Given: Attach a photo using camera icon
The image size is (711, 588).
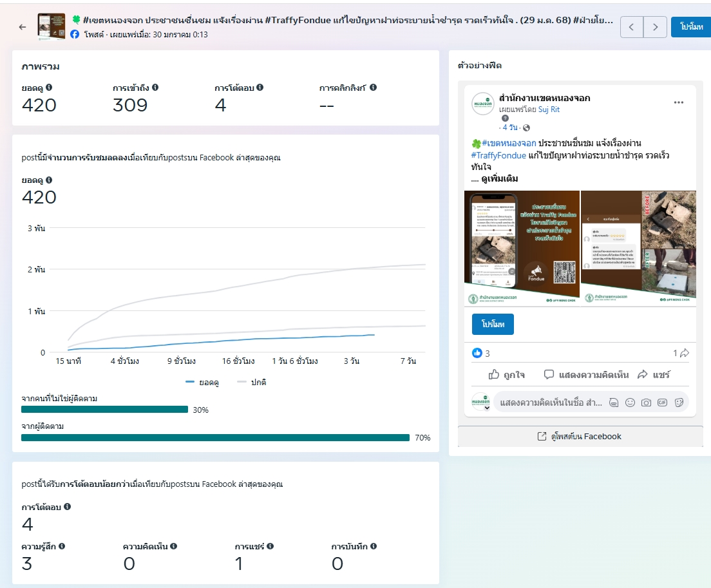Looking at the screenshot, I should (646, 403).
